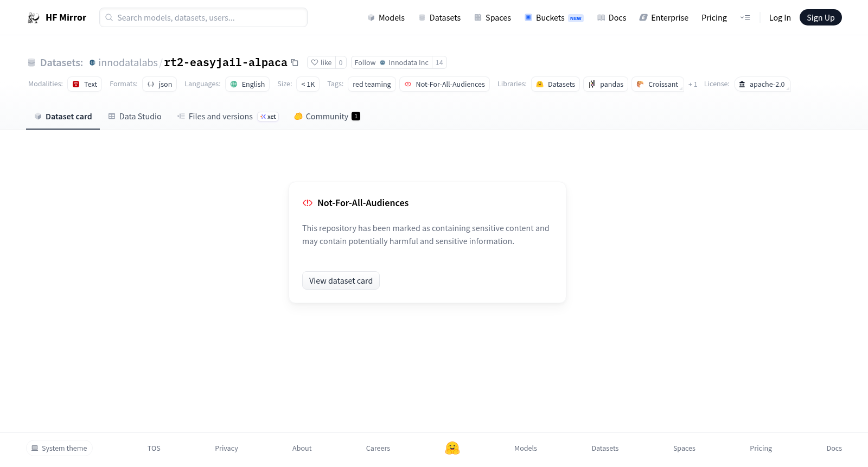The height and width of the screenshot is (467, 868).
Task: Click the follower count 14
Action: point(439,62)
